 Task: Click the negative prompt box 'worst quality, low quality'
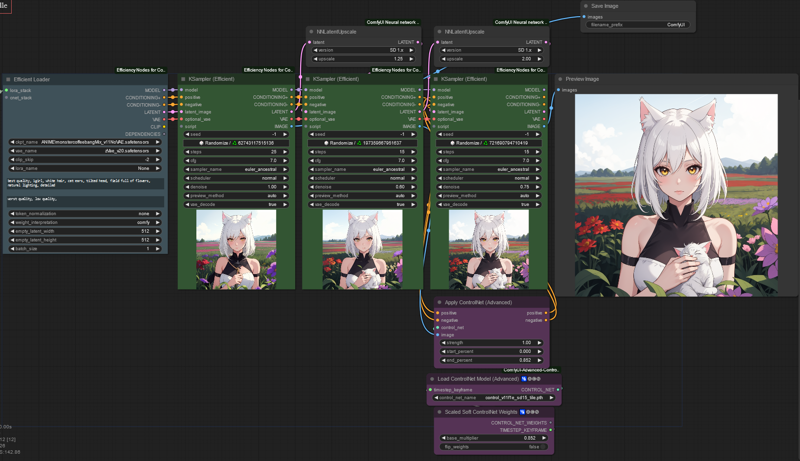pyautogui.click(x=85, y=201)
